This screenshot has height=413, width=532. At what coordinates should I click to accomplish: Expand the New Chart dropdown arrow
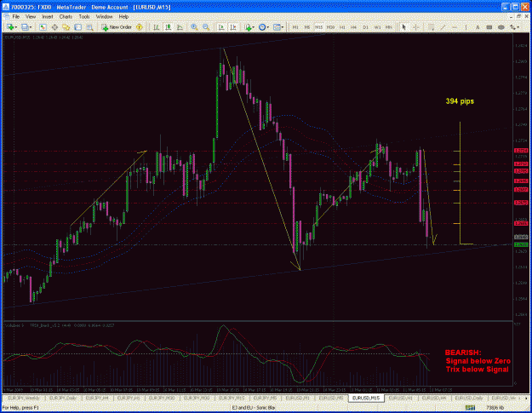(15, 27)
